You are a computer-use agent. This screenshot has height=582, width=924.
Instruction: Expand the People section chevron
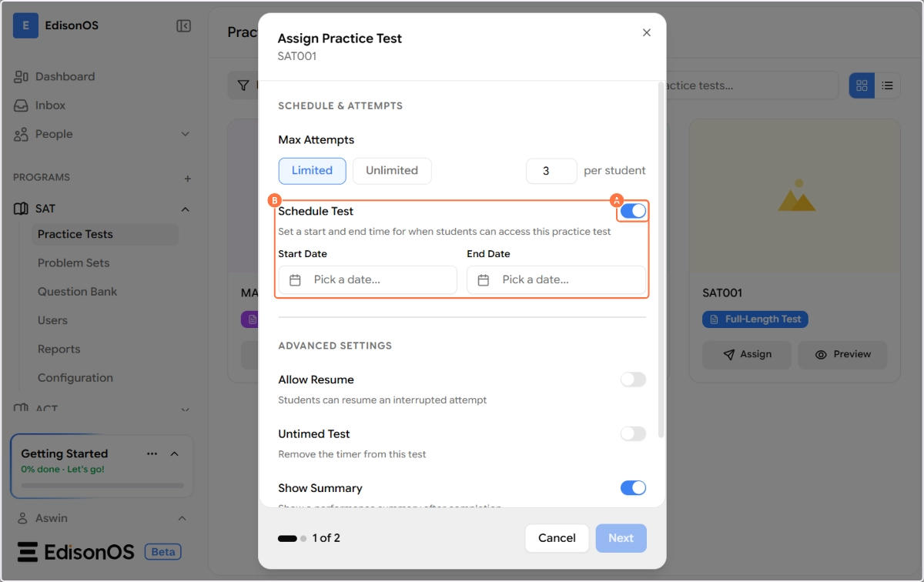pyautogui.click(x=185, y=134)
